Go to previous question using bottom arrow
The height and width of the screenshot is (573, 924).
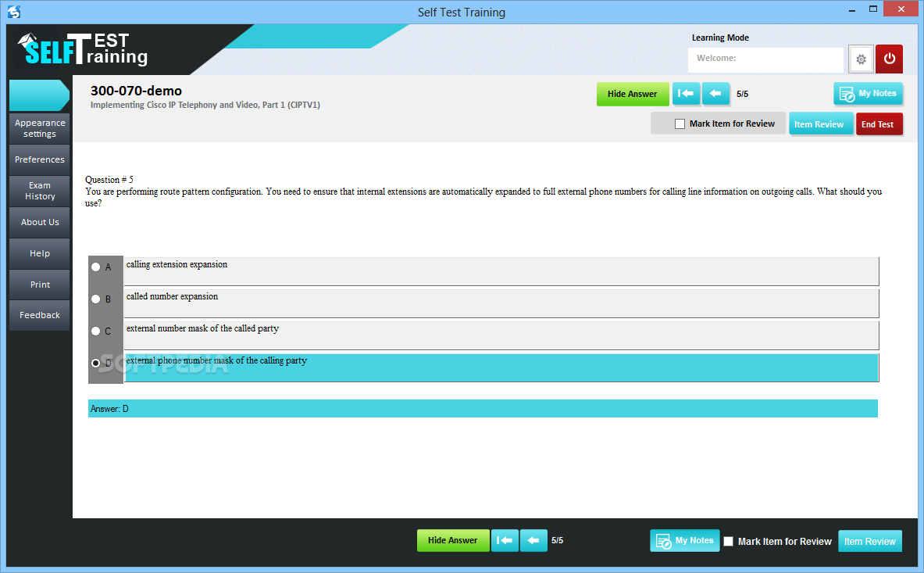(x=533, y=540)
